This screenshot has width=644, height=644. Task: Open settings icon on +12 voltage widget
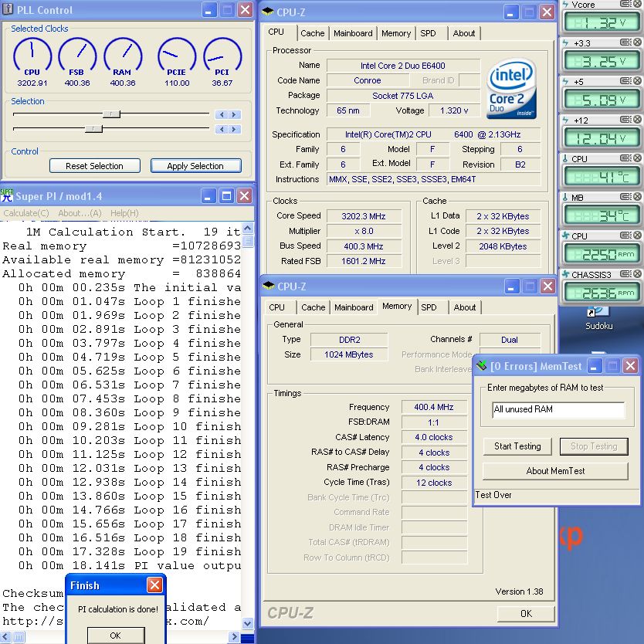626,120
